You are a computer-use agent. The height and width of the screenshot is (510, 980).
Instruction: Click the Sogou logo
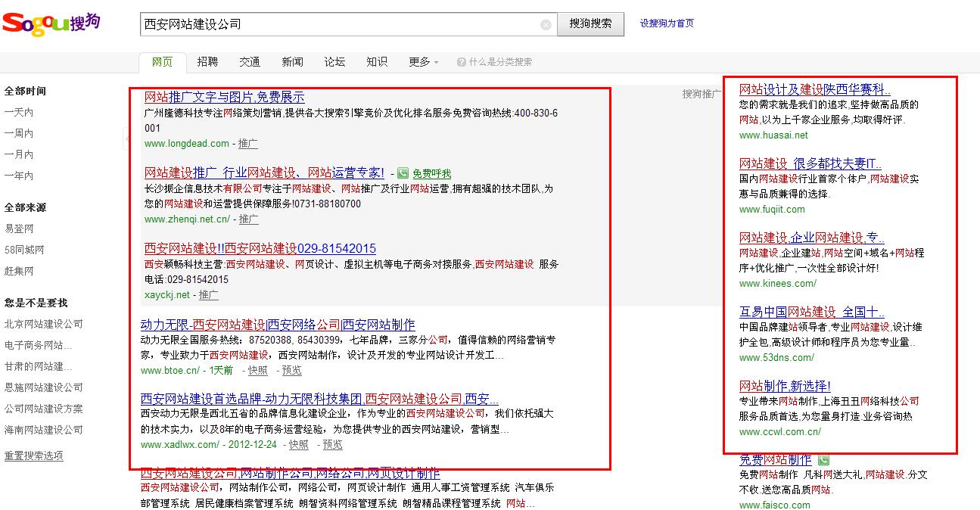[50, 23]
